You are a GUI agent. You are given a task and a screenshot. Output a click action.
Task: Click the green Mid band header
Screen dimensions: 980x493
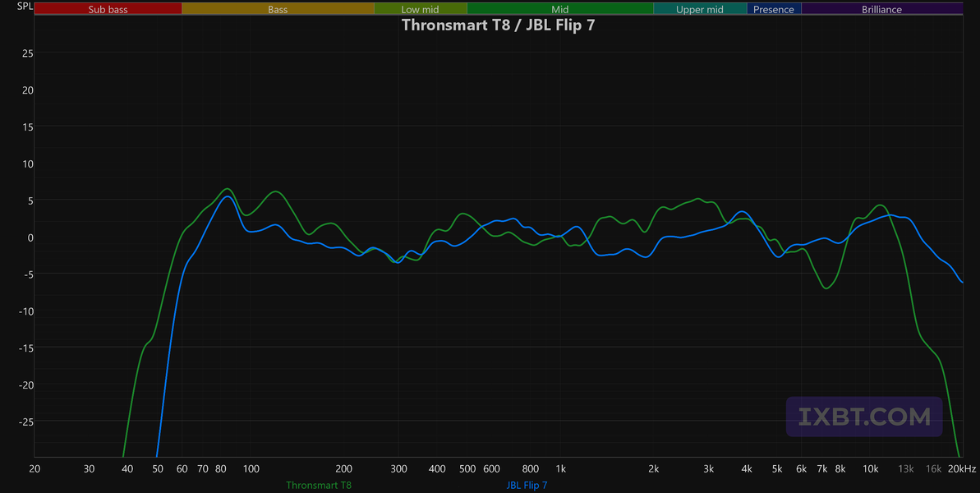(560, 9)
